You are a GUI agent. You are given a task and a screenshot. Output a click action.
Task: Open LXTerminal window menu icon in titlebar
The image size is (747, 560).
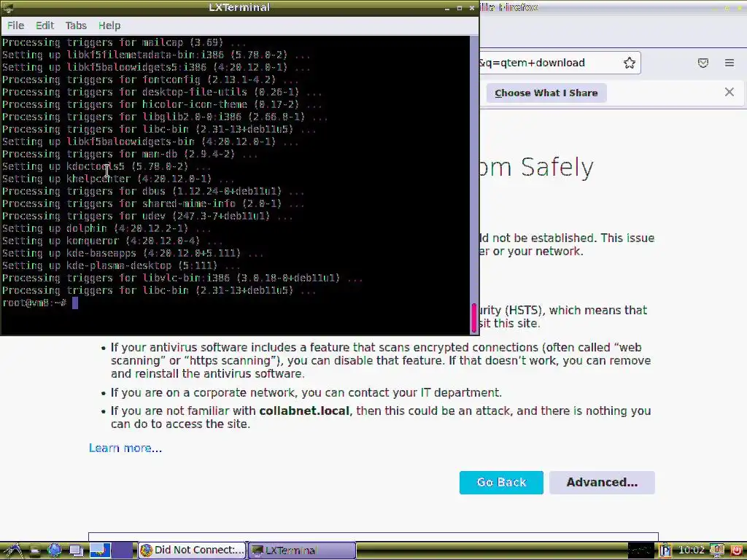coord(8,7)
